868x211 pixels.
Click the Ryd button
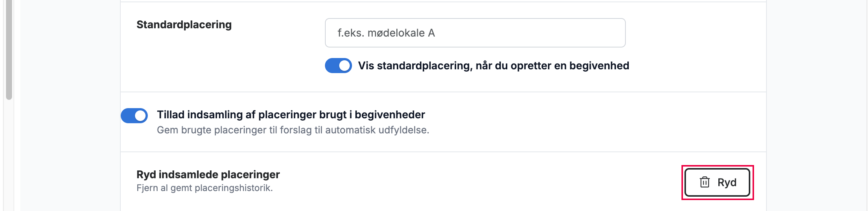click(717, 182)
